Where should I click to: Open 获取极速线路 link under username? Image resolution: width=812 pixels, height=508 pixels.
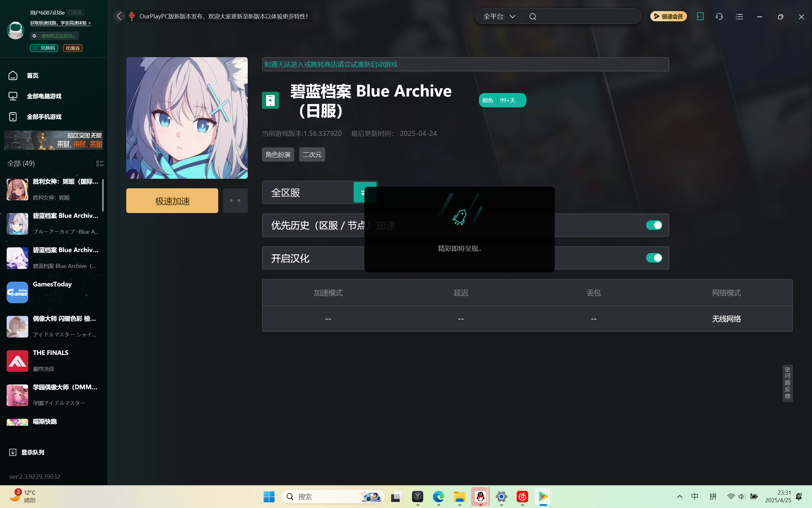(x=60, y=23)
